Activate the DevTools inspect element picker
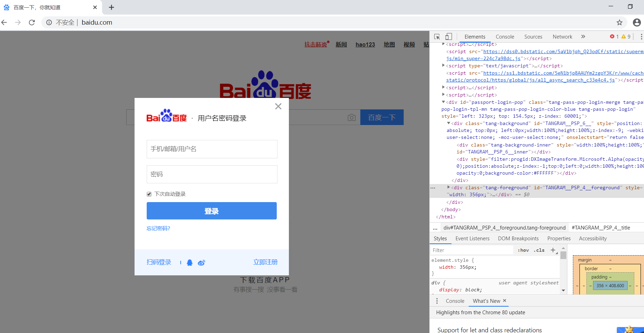 point(437,36)
